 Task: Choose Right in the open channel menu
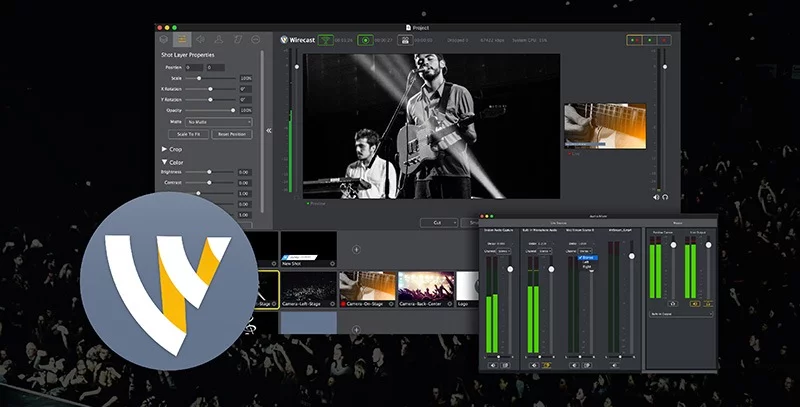click(x=587, y=267)
